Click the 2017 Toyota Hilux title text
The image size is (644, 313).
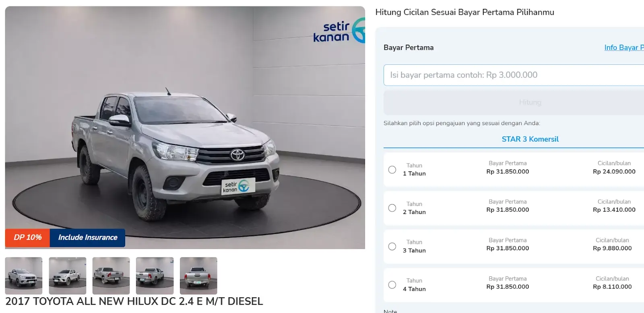click(x=134, y=301)
